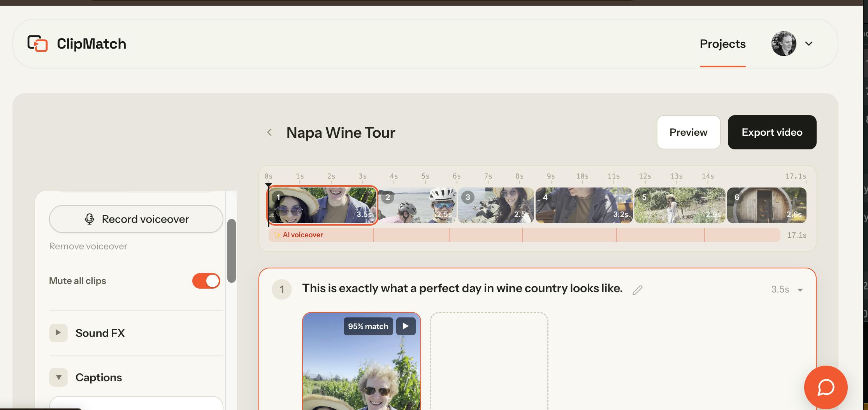
Task: Click the AI voiceover sparkle icon
Action: 277,235
